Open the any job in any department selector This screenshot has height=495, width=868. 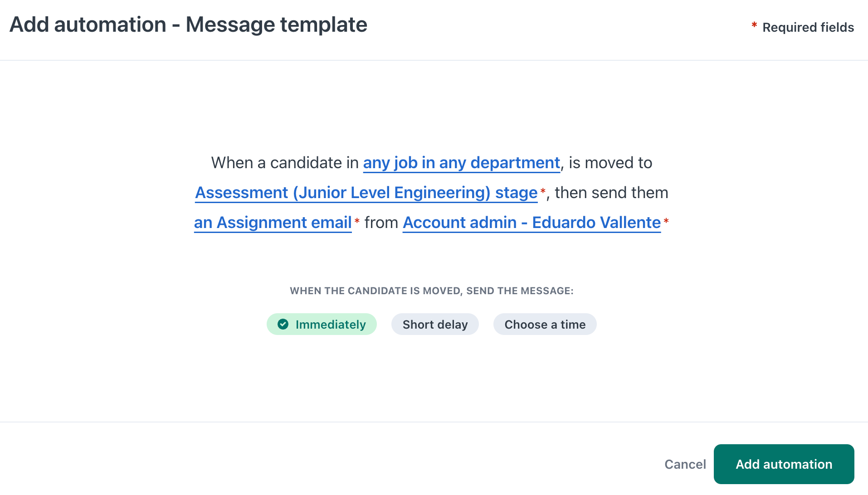pyautogui.click(x=461, y=163)
